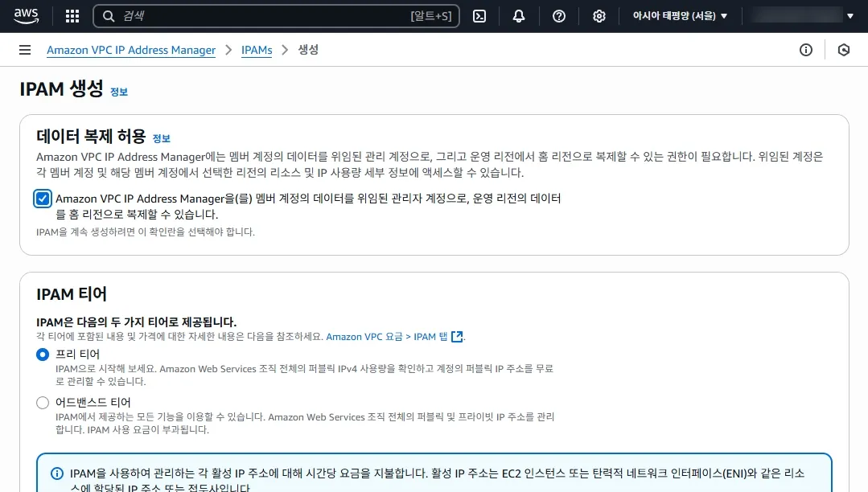868x492 pixels.
Task: Open the AWS console home logo
Action: click(x=26, y=16)
